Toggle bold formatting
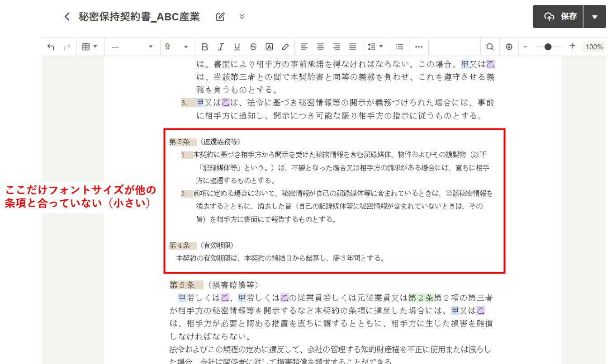The width and height of the screenshot is (616, 364). (204, 47)
